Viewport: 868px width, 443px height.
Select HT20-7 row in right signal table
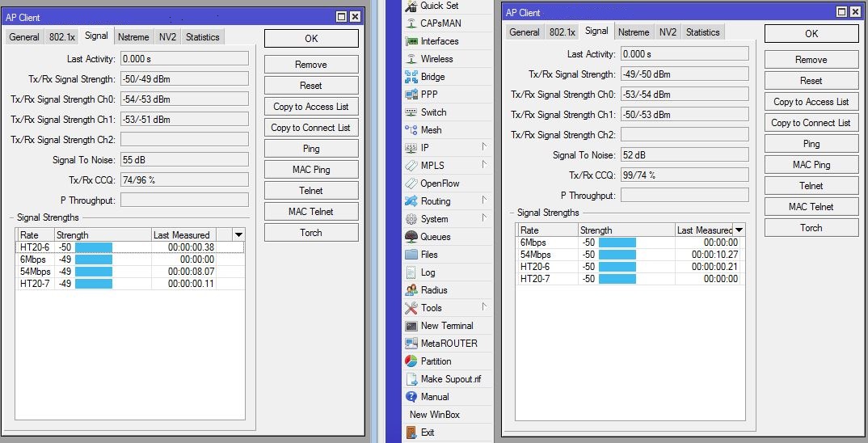630,279
